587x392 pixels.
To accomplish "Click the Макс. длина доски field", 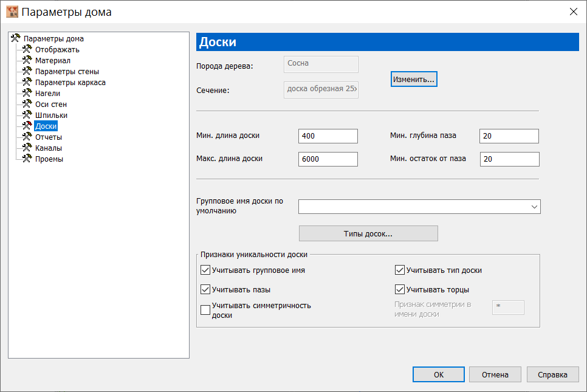I will point(328,159).
